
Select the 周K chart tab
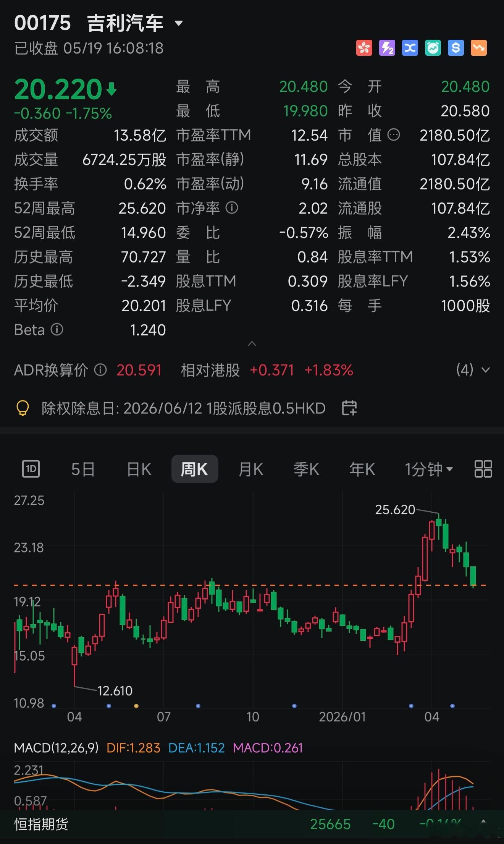(195, 469)
